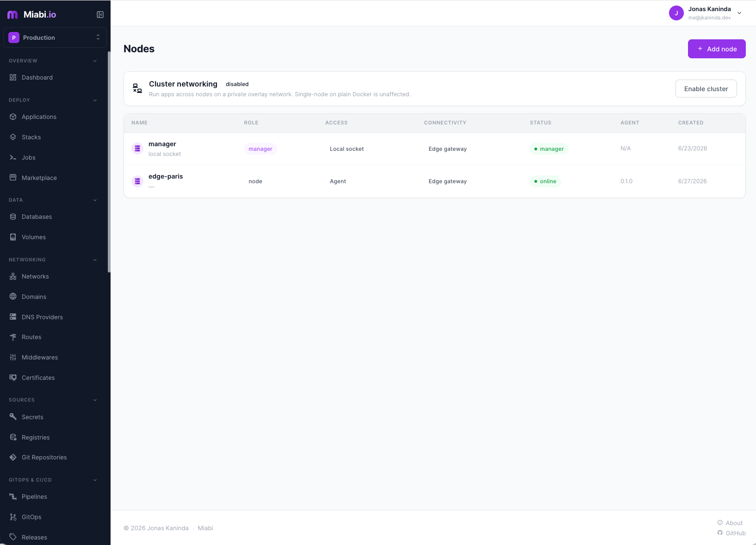Click the CREATED column header
Viewport: 756px width, 545px height.
[x=691, y=123]
